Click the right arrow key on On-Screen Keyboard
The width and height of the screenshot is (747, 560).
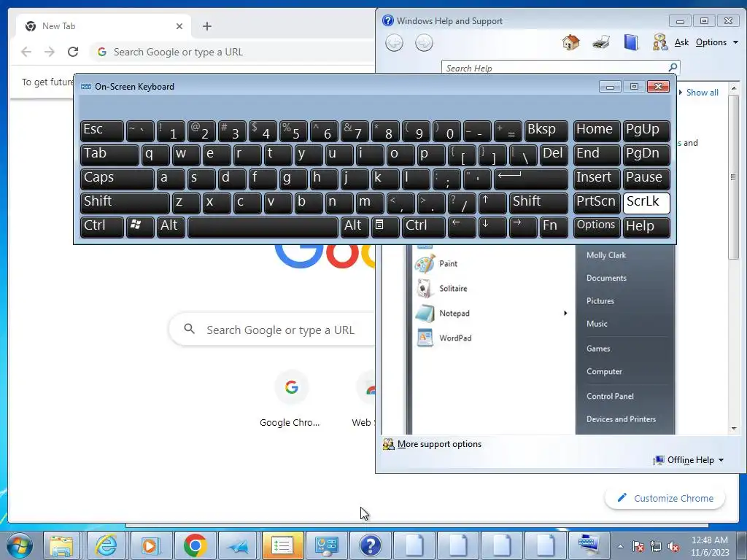(x=522, y=226)
